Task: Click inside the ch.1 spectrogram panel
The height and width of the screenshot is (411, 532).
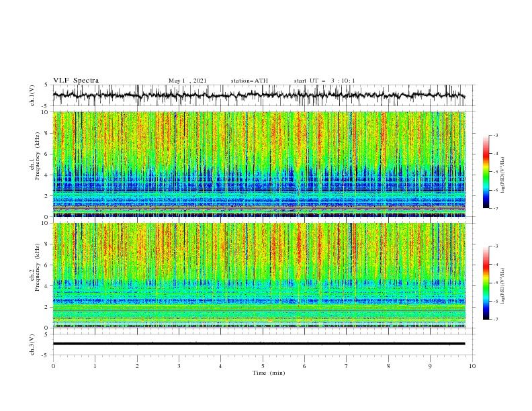Action: [259, 164]
